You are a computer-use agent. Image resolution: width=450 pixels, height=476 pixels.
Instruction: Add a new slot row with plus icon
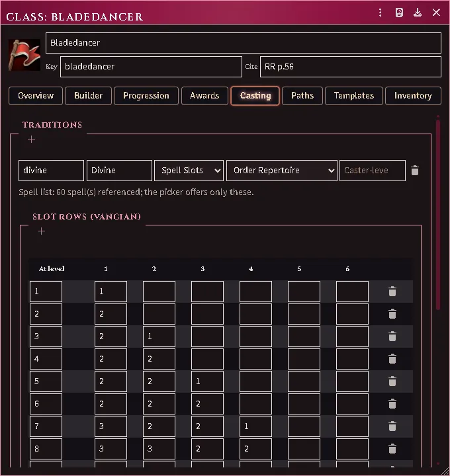pyautogui.click(x=41, y=231)
